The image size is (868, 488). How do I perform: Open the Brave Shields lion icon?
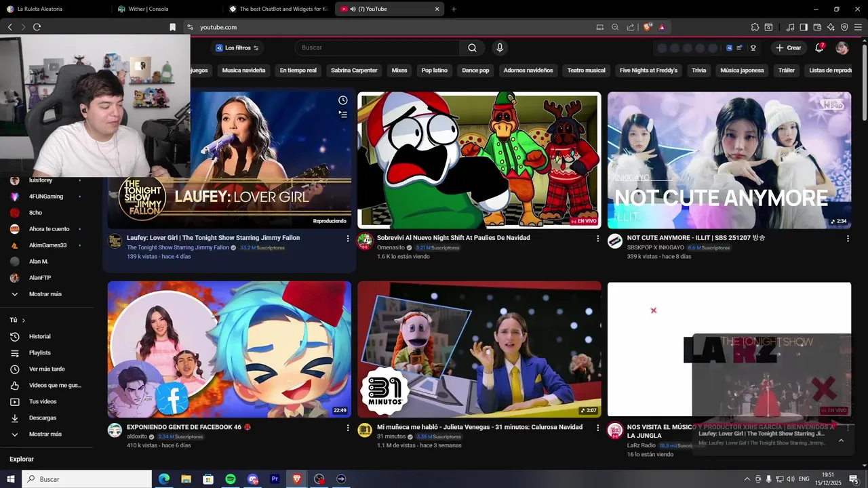[x=648, y=27]
